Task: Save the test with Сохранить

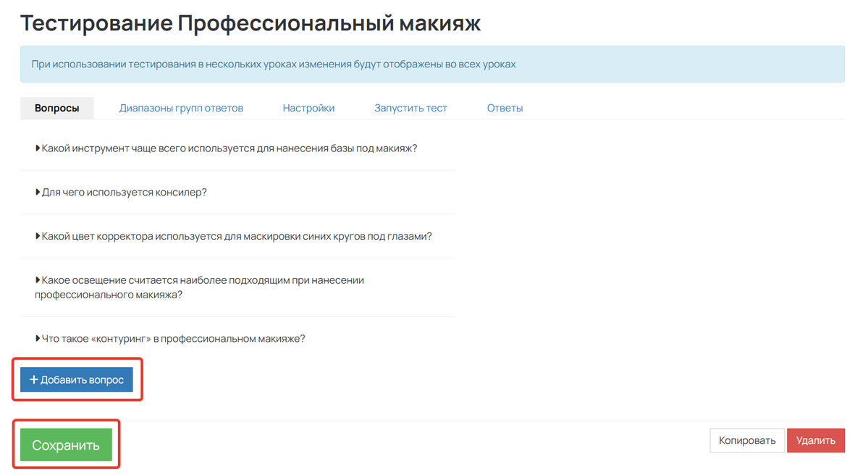Action: (x=66, y=445)
